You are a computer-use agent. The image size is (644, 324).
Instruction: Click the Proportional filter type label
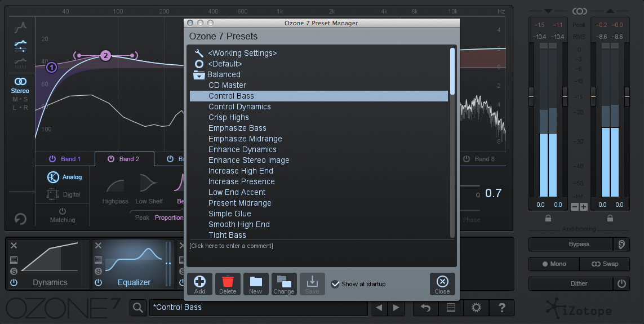(169, 218)
